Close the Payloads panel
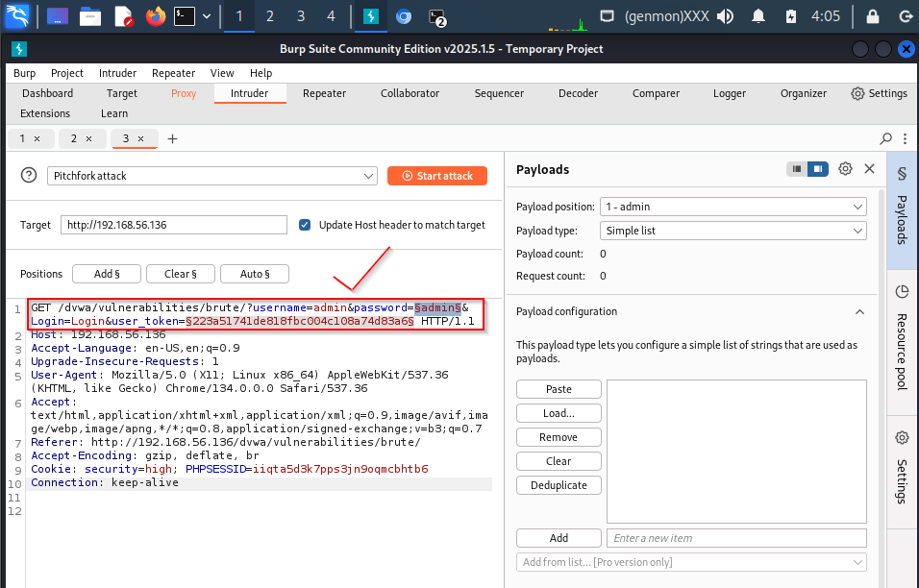This screenshot has width=919, height=588. point(870,169)
